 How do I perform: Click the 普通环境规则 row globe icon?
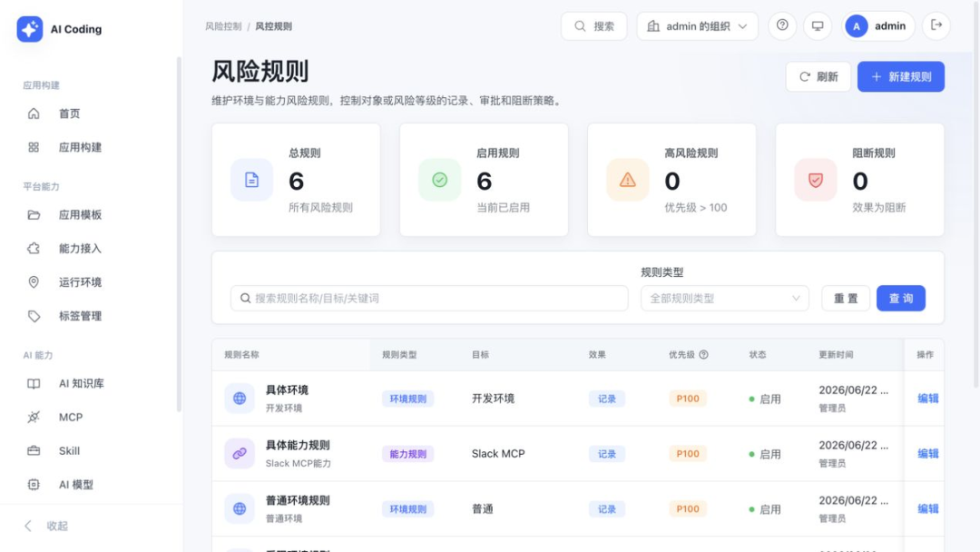click(x=240, y=508)
